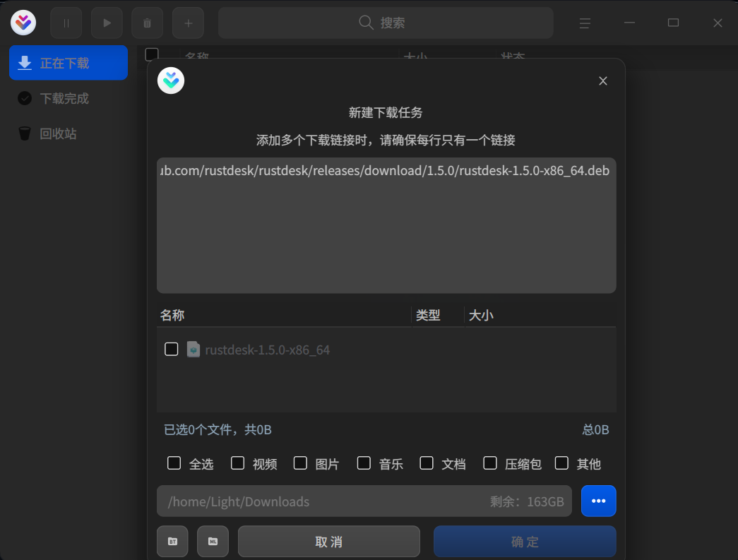The image size is (738, 560).
Task: Click the 已选0个文件，共0B status text
Action: click(218, 429)
